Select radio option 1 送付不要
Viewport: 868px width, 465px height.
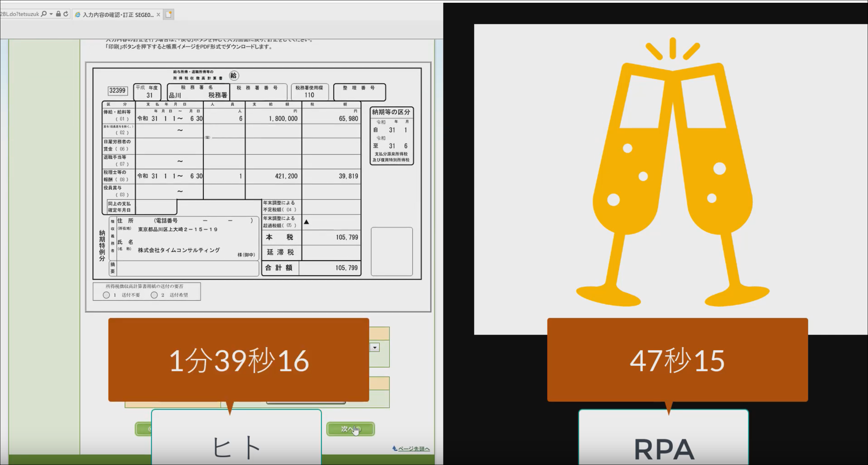coord(106,295)
